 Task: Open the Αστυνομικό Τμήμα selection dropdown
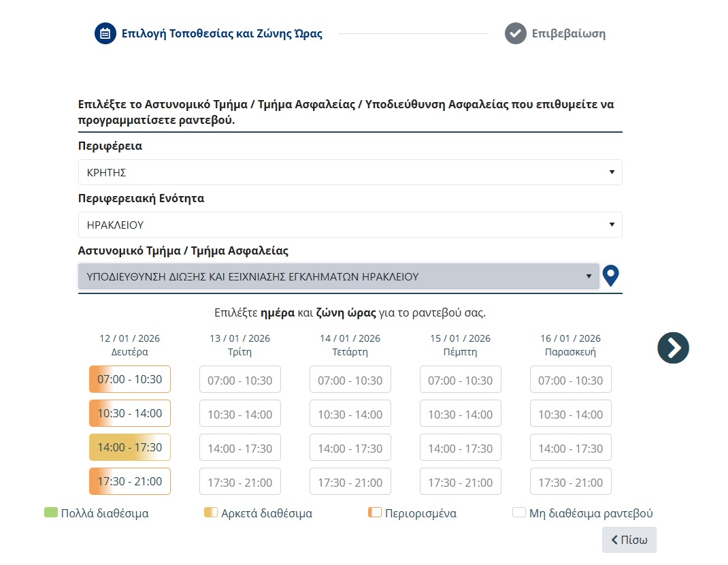[338, 276]
